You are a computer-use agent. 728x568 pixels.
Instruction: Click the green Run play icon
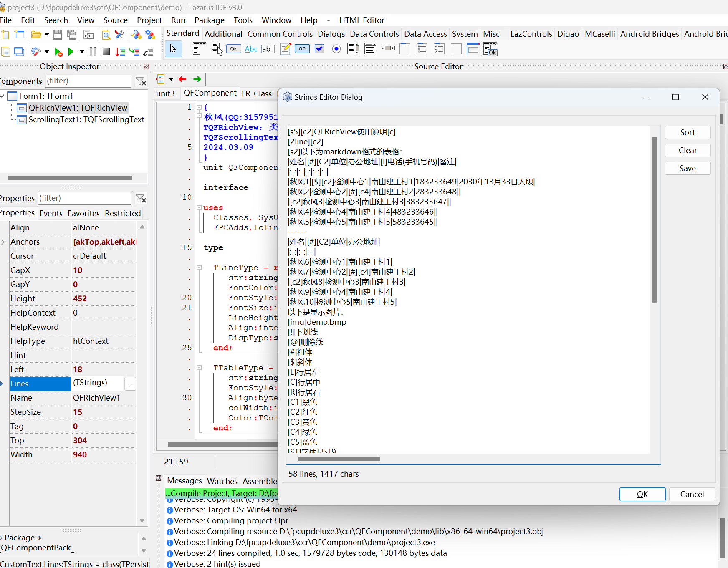point(71,52)
